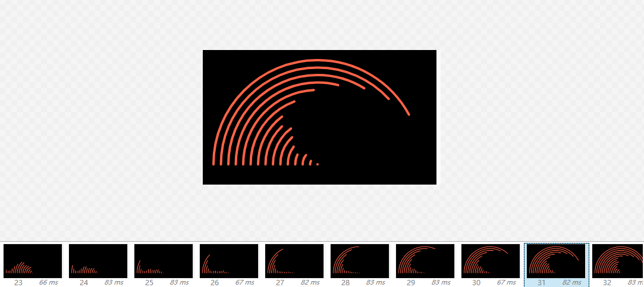Select frame 29 thumbnail
644x287 pixels.
click(x=425, y=261)
